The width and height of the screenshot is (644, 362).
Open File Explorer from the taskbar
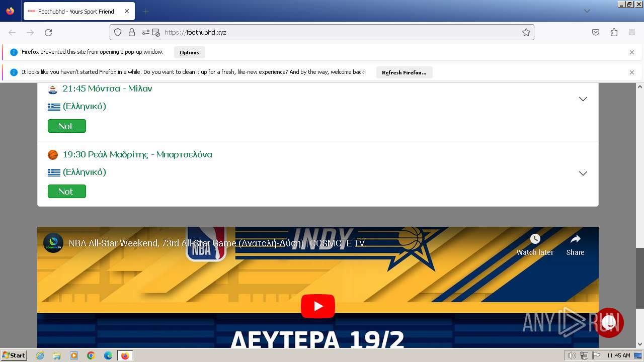pyautogui.click(x=57, y=355)
